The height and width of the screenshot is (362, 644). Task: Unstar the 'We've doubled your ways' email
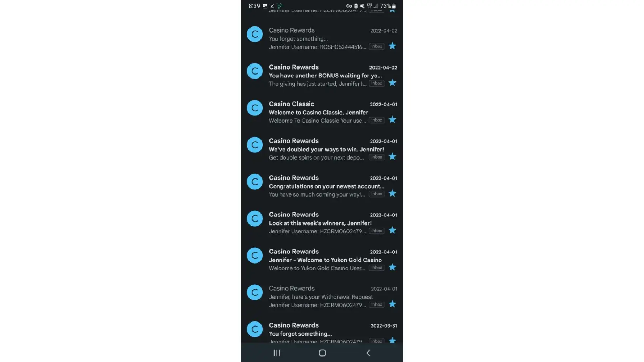click(x=392, y=157)
